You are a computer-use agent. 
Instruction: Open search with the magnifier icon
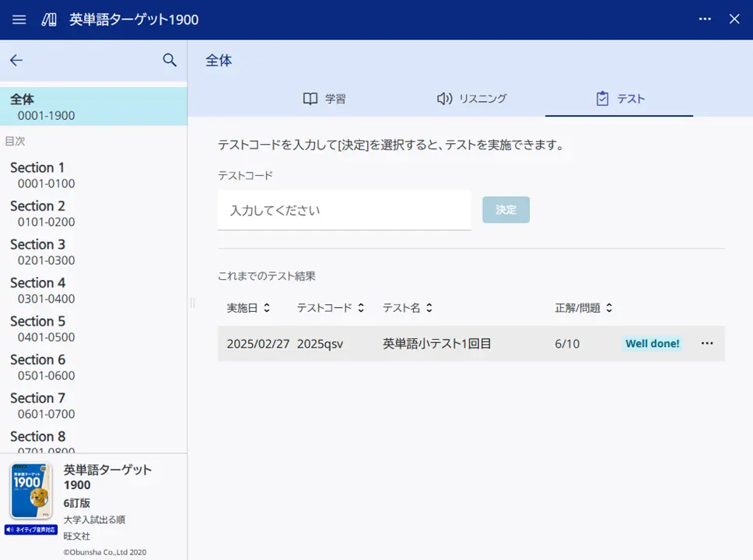click(170, 60)
